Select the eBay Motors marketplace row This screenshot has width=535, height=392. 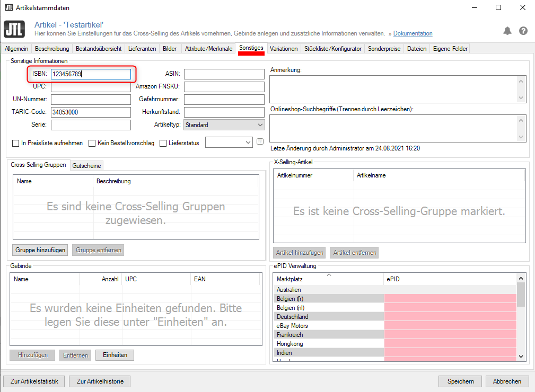pos(394,326)
